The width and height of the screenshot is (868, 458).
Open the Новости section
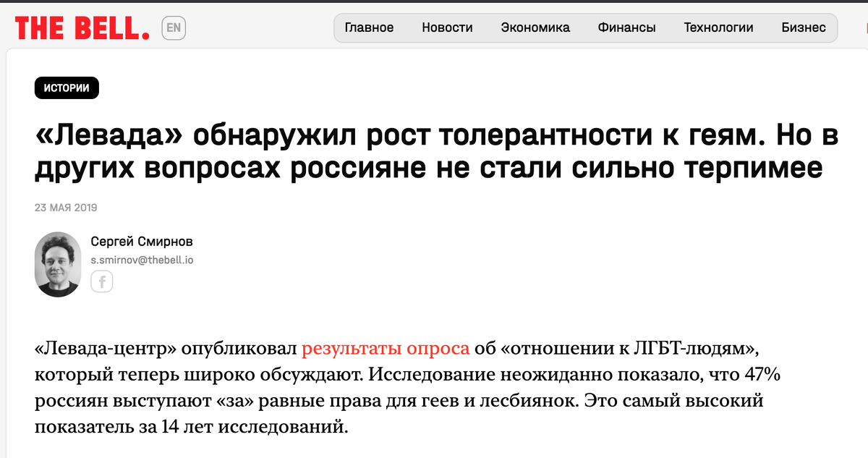tap(447, 27)
